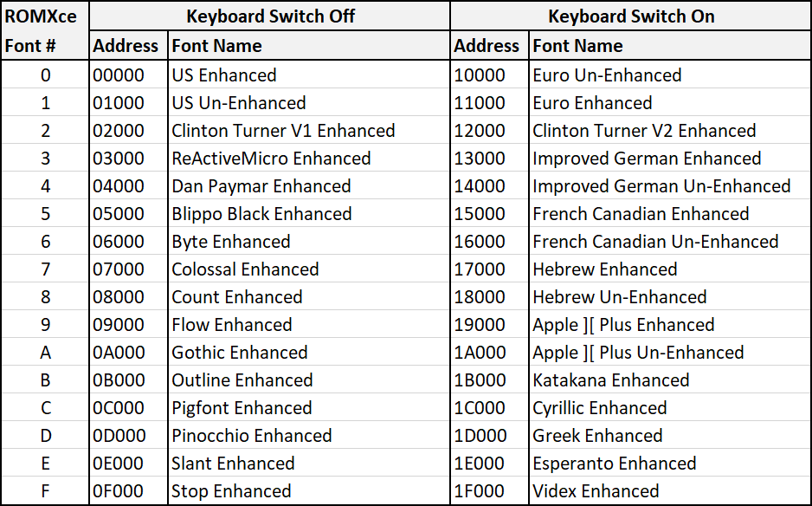Click the "Keyboard Switch Off" header cell
The height and width of the screenshot is (506, 812).
pyautogui.click(x=270, y=16)
